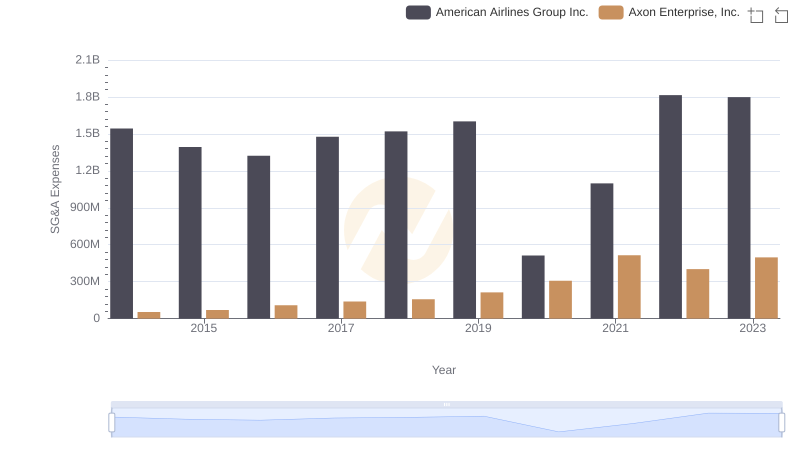Click the Axon Enterprise bar for 2023
This screenshot has width=800, height=461.
[766, 288]
